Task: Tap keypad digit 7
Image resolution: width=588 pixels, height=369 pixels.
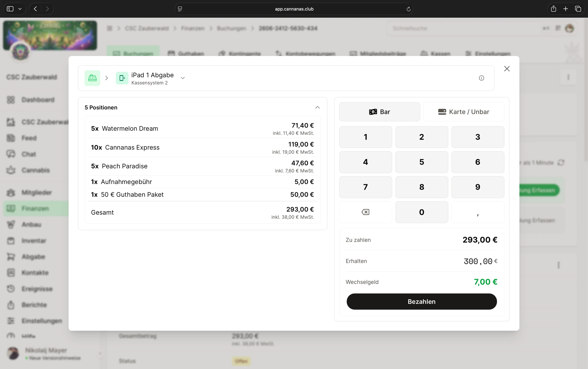Action: tap(365, 187)
